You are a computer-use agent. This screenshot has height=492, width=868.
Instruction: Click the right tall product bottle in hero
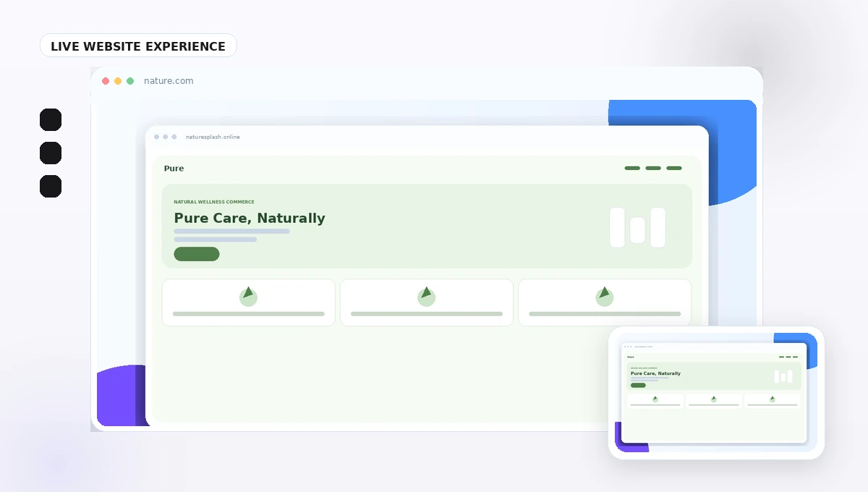[658, 227]
